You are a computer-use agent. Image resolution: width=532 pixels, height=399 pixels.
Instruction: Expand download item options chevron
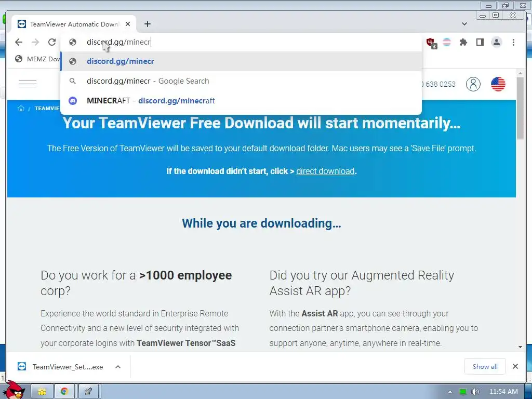[x=118, y=367]
